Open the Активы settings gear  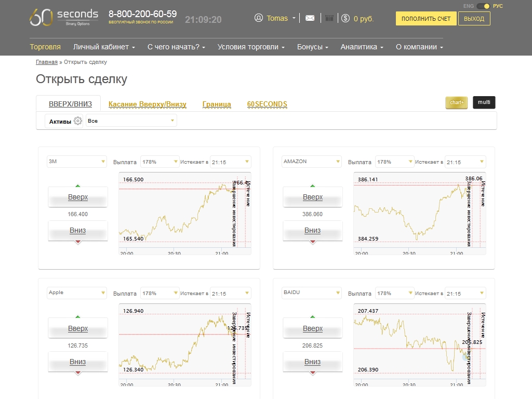pos(78,121)
